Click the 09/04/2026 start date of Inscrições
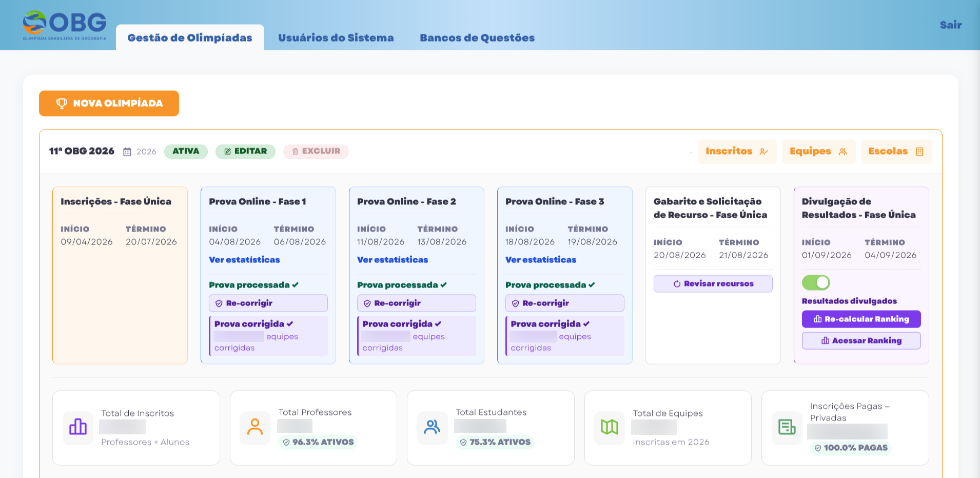 click(x=87, y=242)
